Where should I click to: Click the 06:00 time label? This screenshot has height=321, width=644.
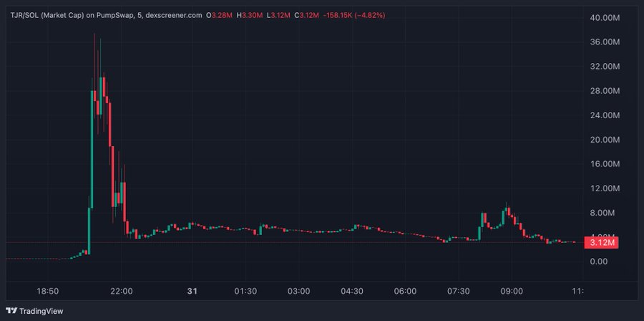pos(406,292)
